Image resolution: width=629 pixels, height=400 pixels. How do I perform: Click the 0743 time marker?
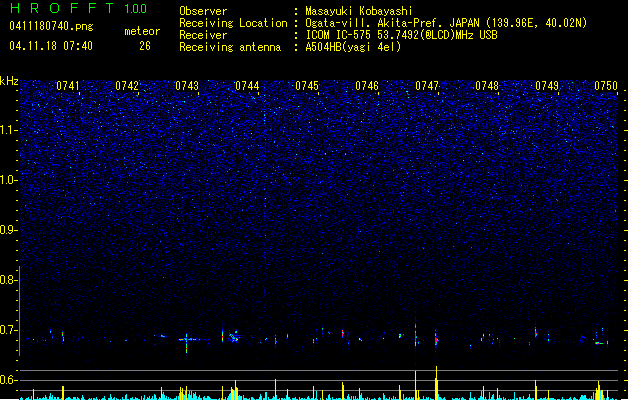(x=187, y=86)
